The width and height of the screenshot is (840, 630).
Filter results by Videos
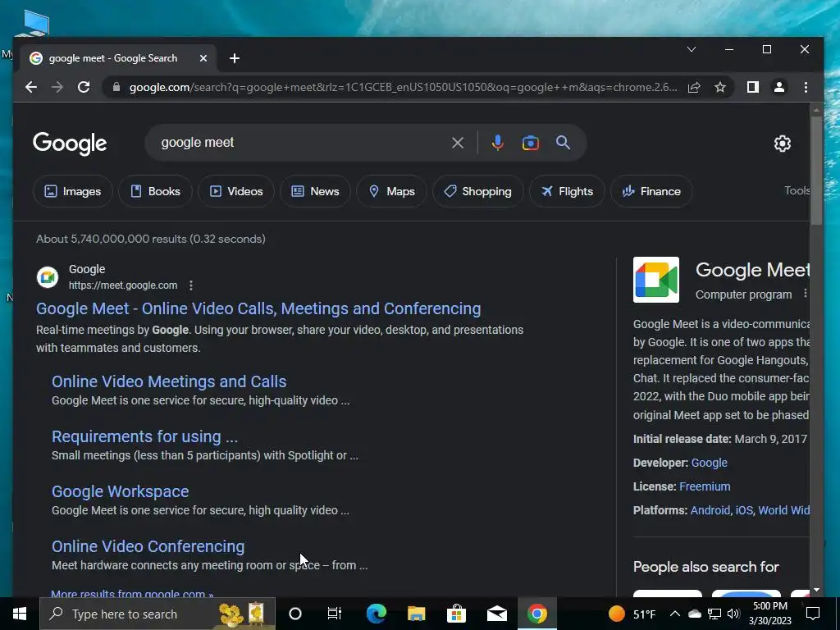235,191
